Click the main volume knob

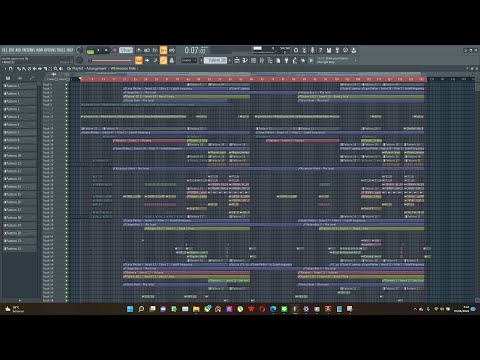coord(80,50)
